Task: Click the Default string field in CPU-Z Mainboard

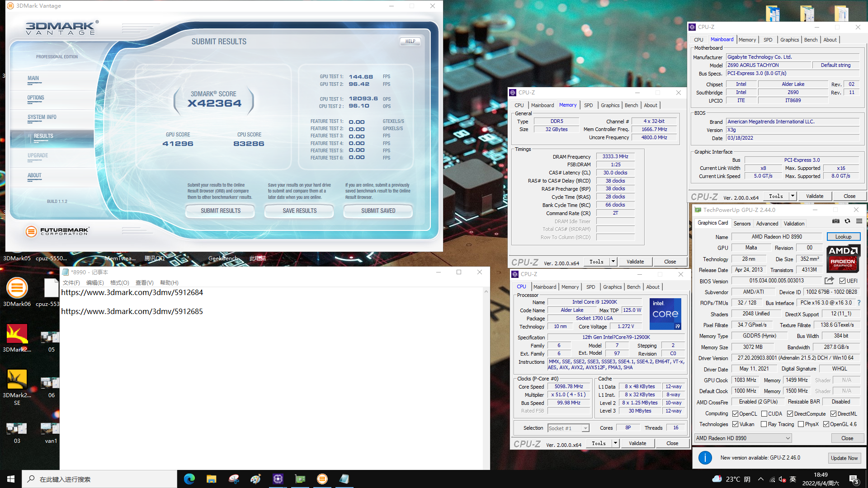Action: click(835, 65)
